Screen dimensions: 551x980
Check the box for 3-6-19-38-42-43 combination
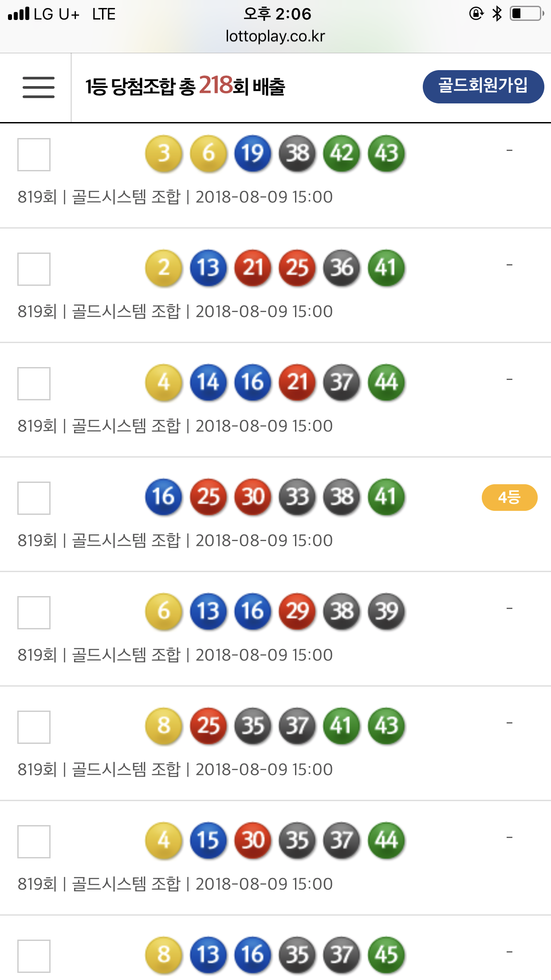34,154
